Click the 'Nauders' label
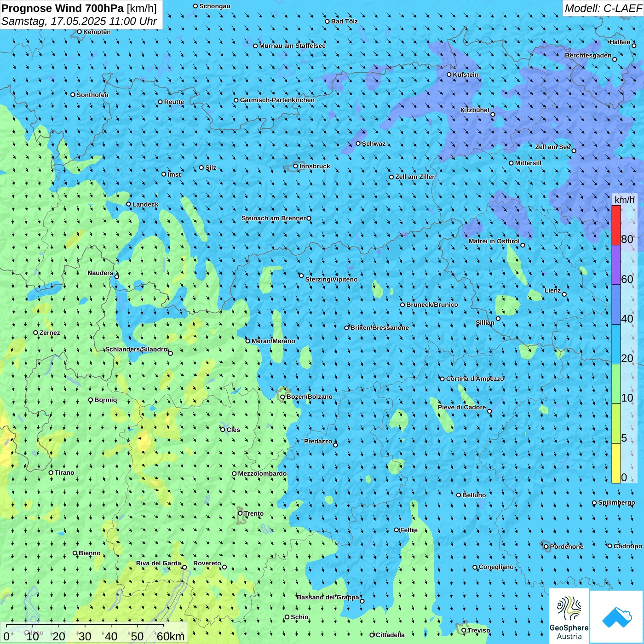Viewport: 644px width, 644px height. pos(100,273)
